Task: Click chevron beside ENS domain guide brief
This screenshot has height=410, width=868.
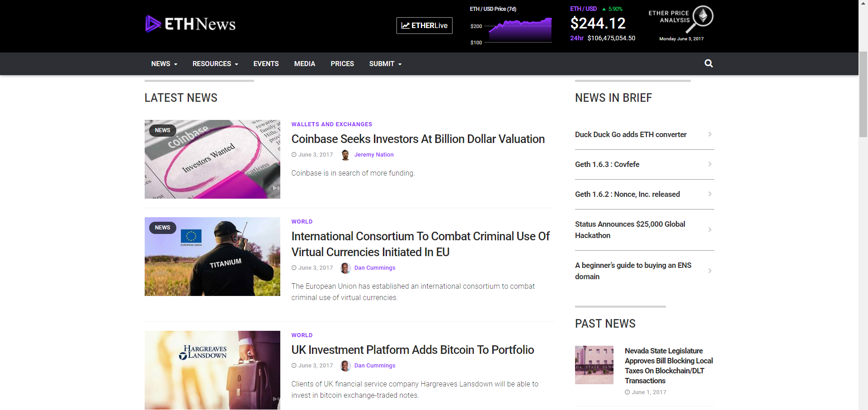Action: [710, 271]
